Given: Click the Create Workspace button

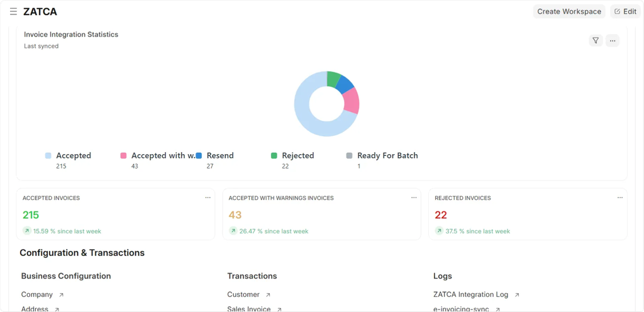Looking at the screenshot, I should pyautogui.click(x=569, y=11).
